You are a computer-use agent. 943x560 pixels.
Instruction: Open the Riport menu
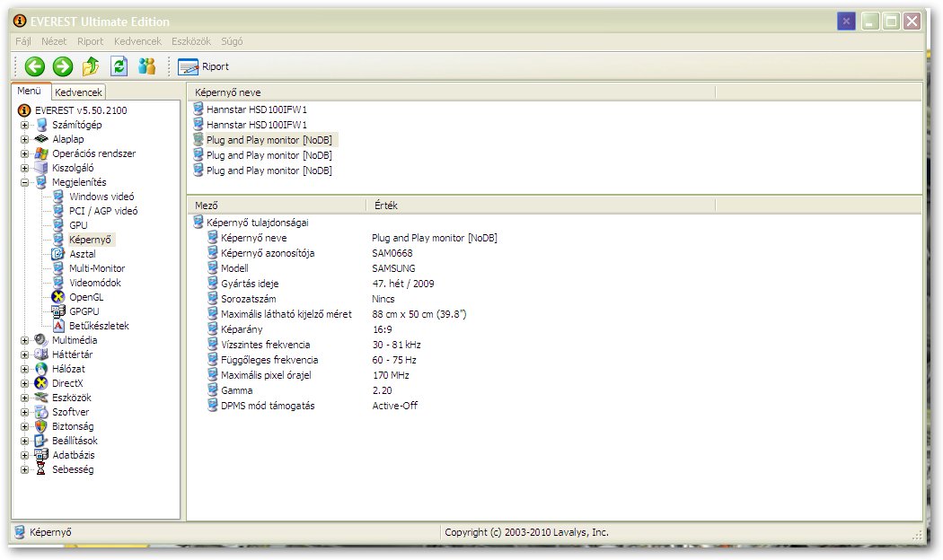pyautogui.click(x=90, y=41)
